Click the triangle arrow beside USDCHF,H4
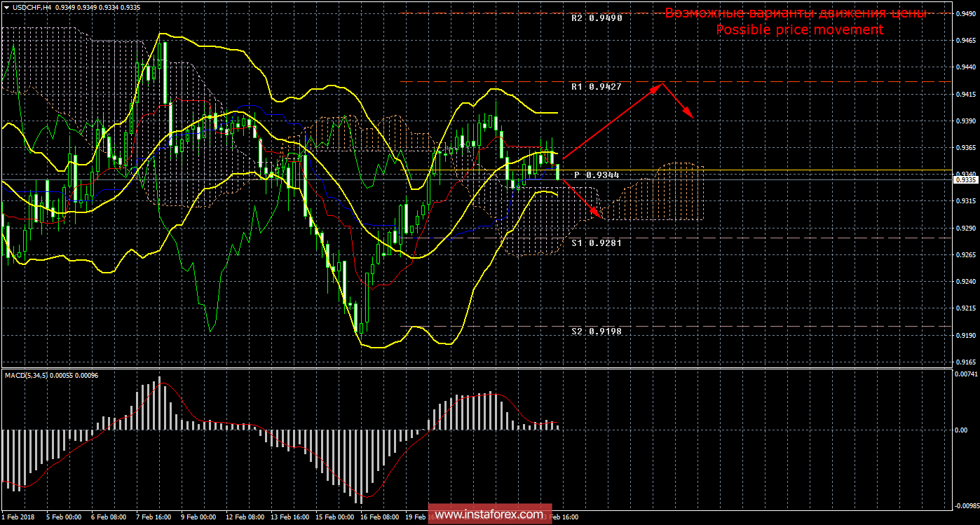The image size is (980, 525). pos(6,7)
